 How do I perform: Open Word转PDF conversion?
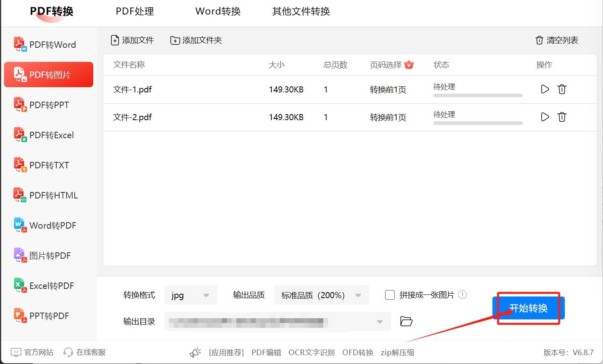click(x=49, y=225)
